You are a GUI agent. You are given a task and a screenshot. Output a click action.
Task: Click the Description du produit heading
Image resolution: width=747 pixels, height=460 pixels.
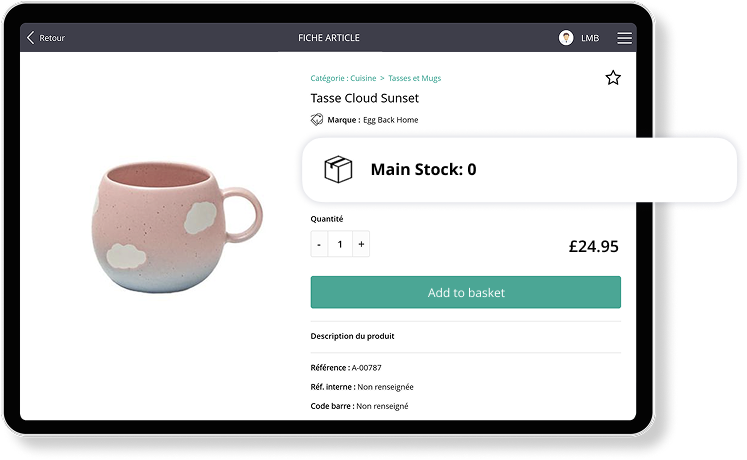click(x=352, y=337)
